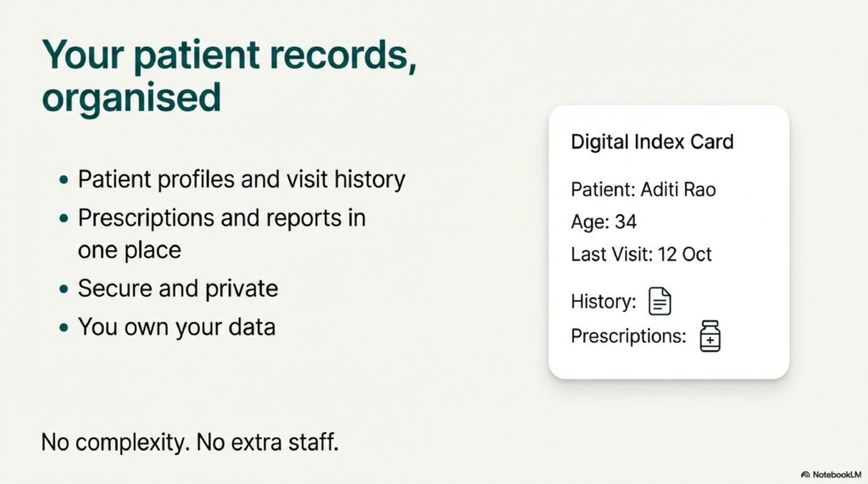Click the "Prescriptions:" label on the card
Image resolution: width=868 pixels, height=484 pixels.
pyautogui.click(x=628, y=336)
